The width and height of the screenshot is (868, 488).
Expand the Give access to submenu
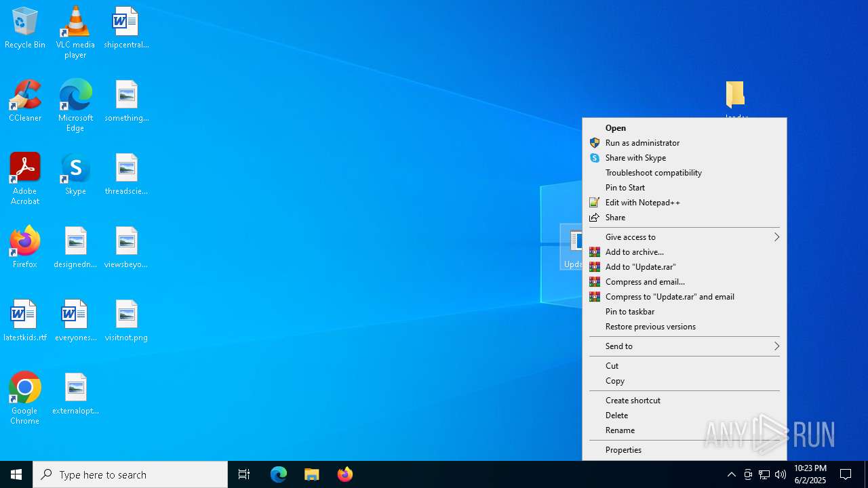684,237
